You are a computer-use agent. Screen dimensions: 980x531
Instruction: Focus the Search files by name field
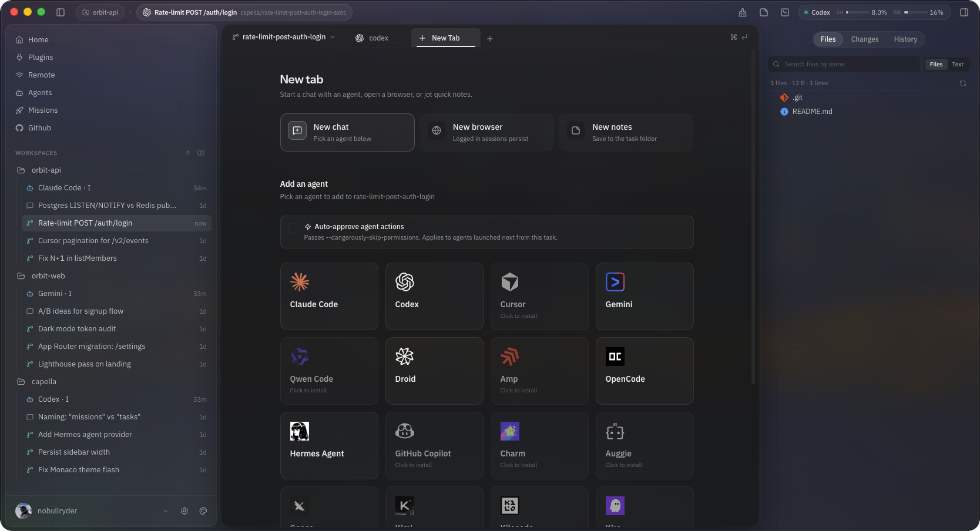coord(844,65)
